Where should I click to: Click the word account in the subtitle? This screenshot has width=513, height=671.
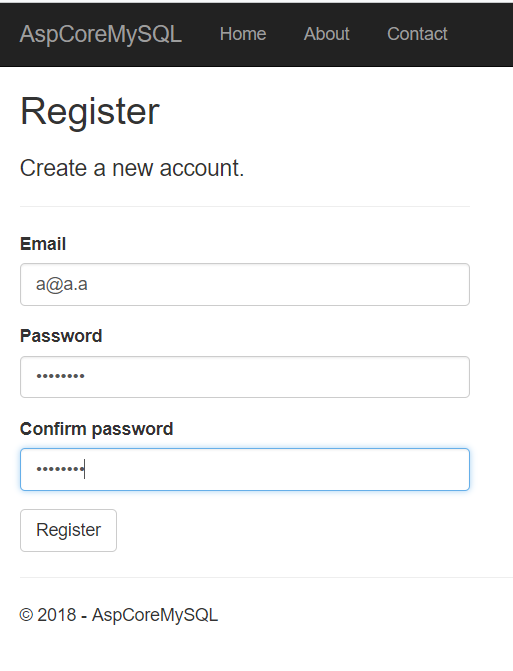(x=199, y=168)
